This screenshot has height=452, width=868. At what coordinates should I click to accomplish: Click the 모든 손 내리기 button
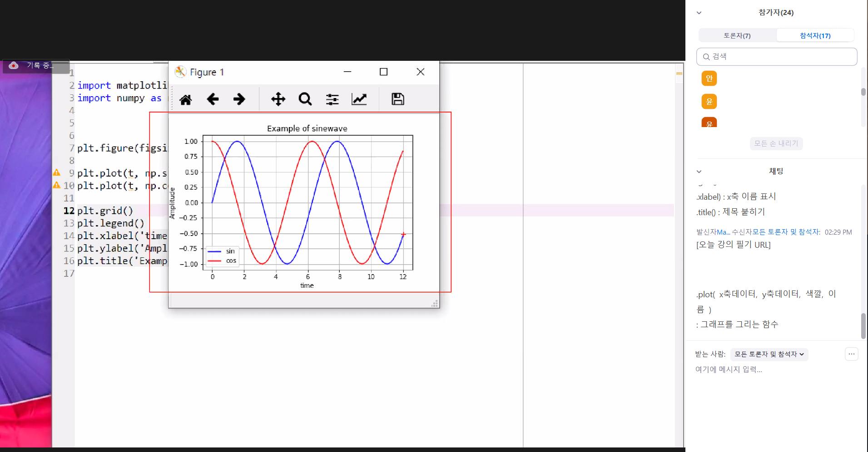[x=776, y=143]
